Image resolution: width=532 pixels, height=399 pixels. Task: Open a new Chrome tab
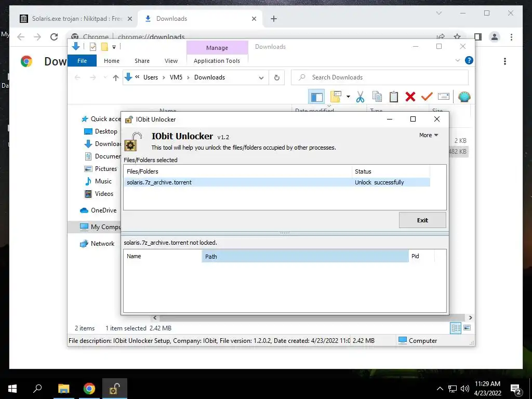(274, 19)
